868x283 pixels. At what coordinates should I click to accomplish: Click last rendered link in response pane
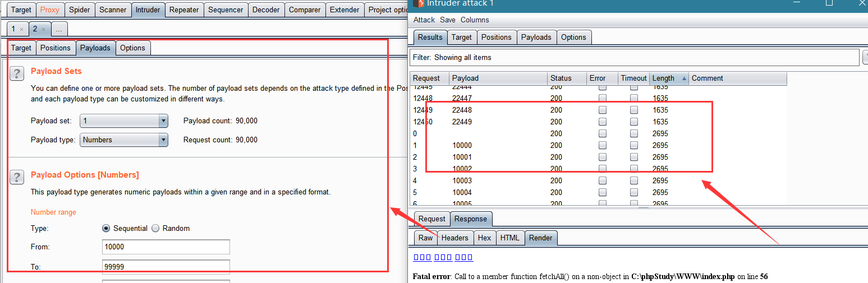click(464, 257)
